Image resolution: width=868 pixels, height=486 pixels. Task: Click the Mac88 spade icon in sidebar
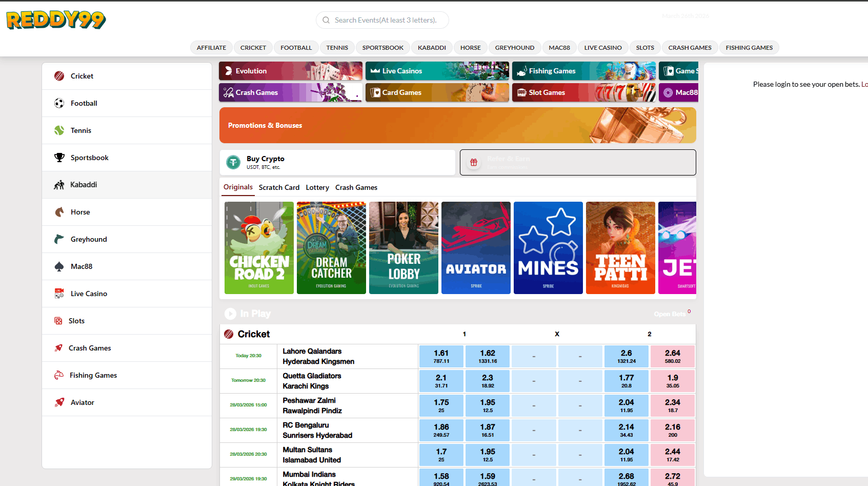59,266
